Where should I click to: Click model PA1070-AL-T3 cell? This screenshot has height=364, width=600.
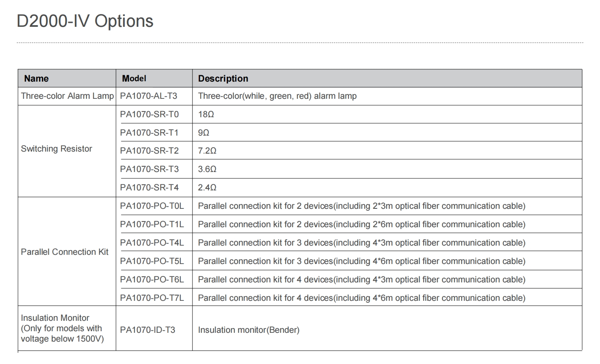[154, 96]
